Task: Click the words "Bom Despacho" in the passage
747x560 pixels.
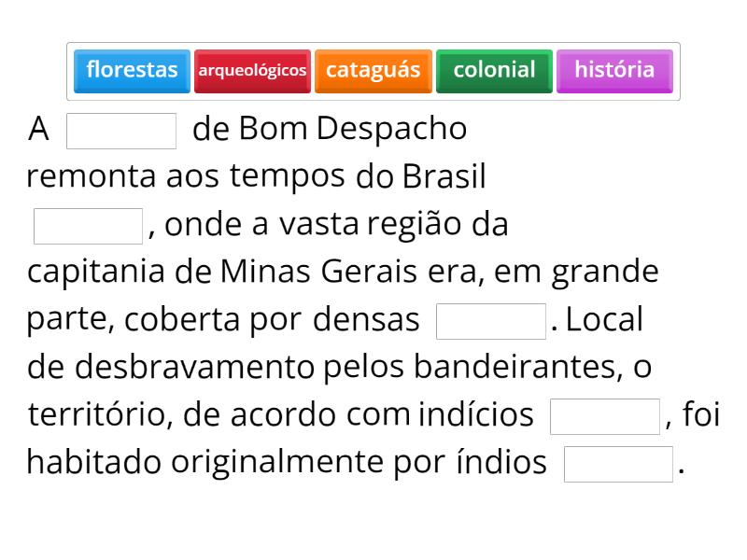Action: click(352, 129)
